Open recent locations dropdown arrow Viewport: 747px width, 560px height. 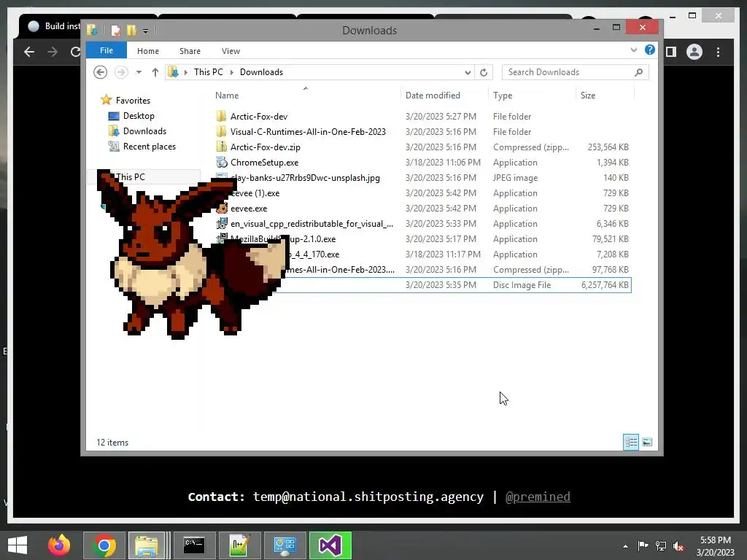coord(139,72)
